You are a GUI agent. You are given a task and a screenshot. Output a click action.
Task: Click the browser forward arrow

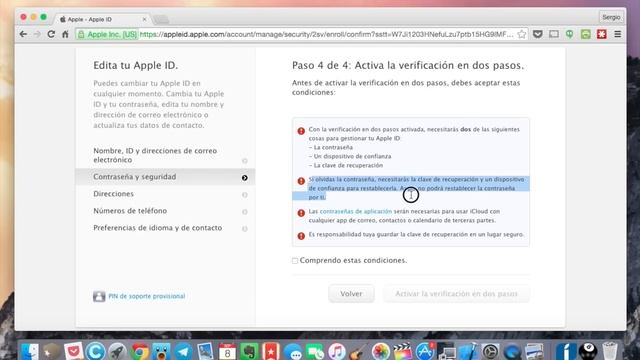coord(37,34)
